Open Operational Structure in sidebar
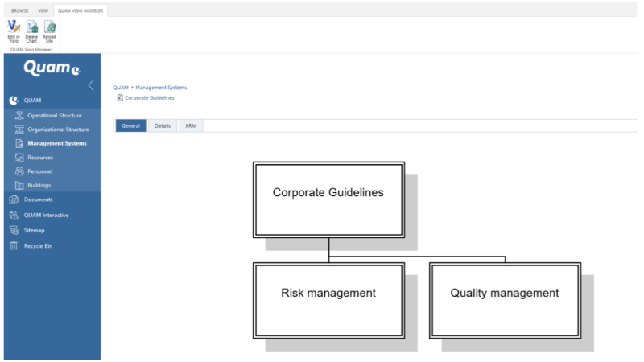Image resolution: width=644 pixels, height=362 pixels. (55, 116)
